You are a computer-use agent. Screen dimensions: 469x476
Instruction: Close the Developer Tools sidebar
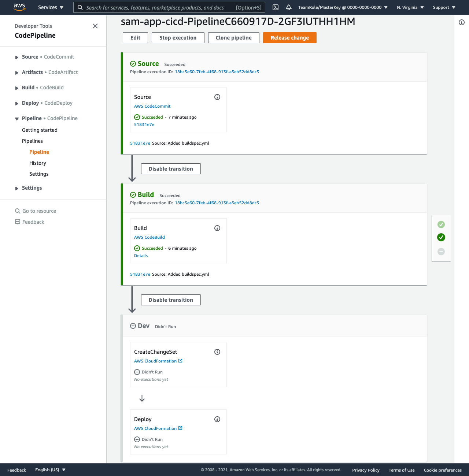(95, 26)
